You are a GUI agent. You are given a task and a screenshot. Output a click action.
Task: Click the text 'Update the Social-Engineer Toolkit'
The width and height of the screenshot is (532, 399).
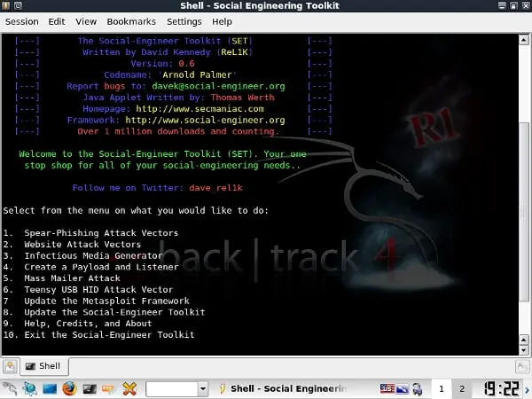point(114,312)
